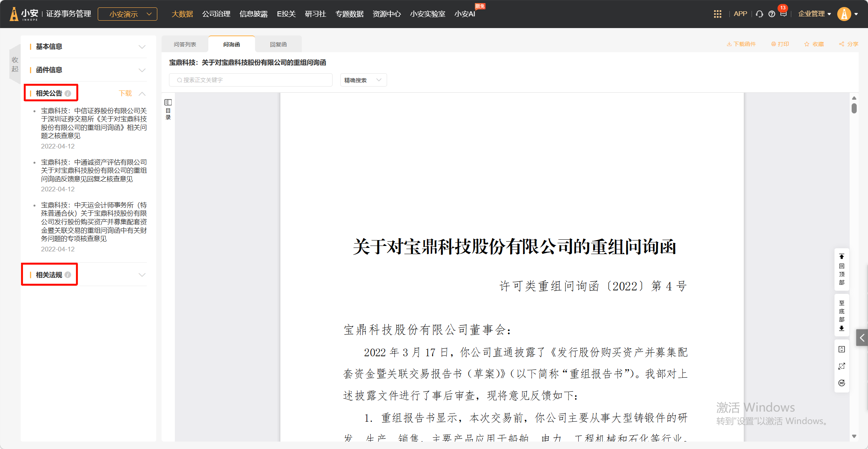Jump to bottom with 至底部 button
868x449 pixels.
pyautogui.click(x=842, y=315)
